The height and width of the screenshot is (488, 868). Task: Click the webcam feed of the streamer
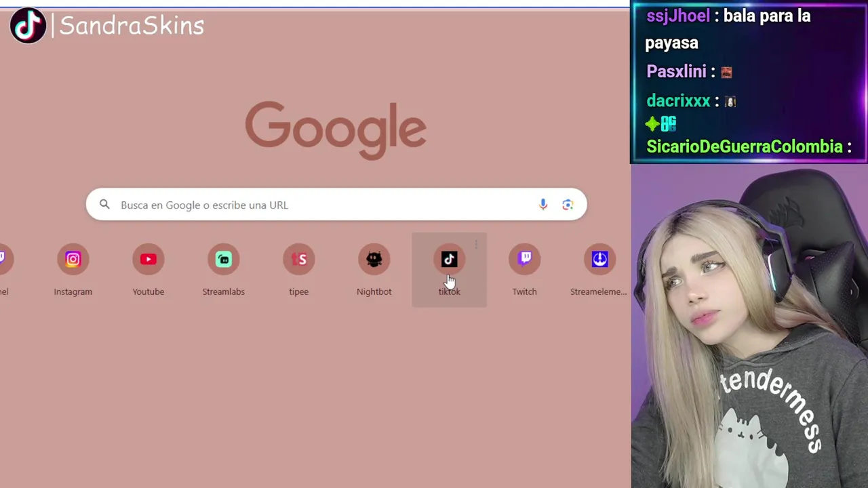pyautogui.click(x=749, y=327)
